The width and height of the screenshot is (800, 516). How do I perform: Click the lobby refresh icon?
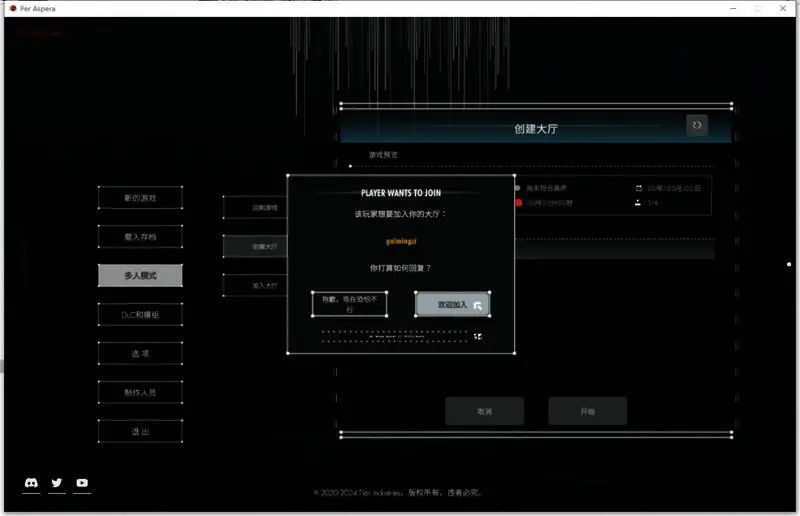pos(697,125)
